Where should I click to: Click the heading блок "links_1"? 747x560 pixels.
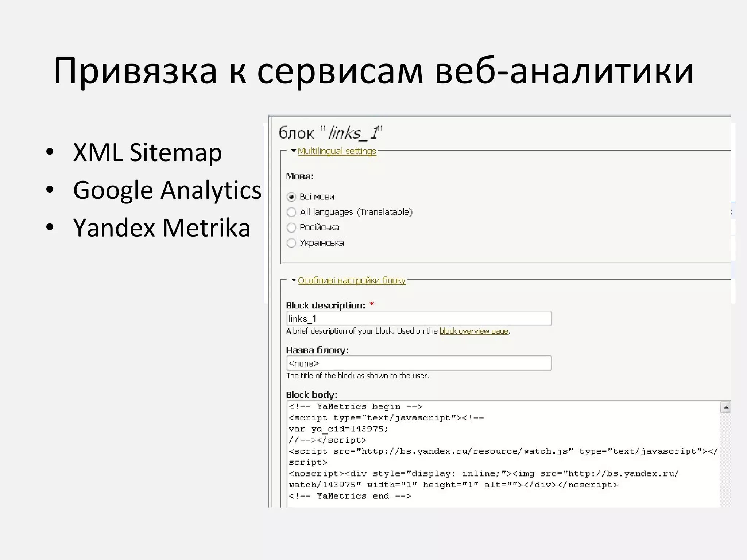pyautogui.click(x=331, y=133)
